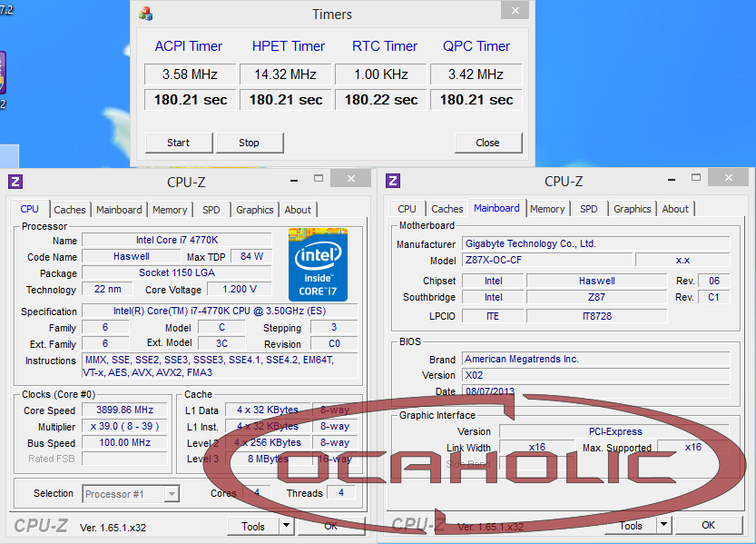Click the Gigabyte Technology Co., Ltd. manufacturer field
The height and width of the screenshot is (544, 756).
596,243
